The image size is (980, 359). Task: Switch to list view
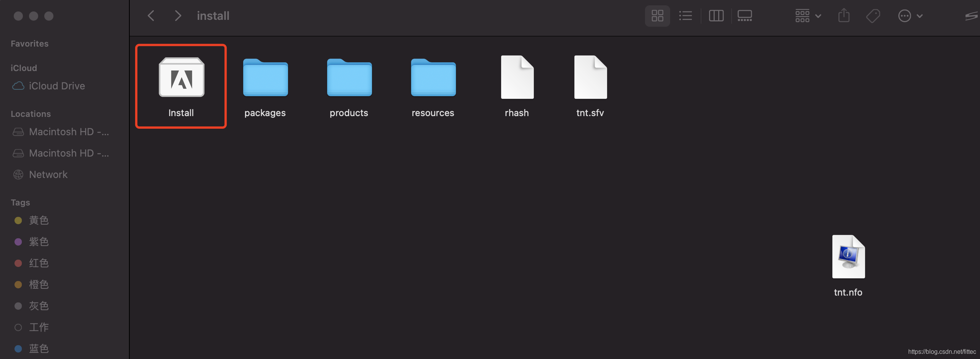(686, 16)
